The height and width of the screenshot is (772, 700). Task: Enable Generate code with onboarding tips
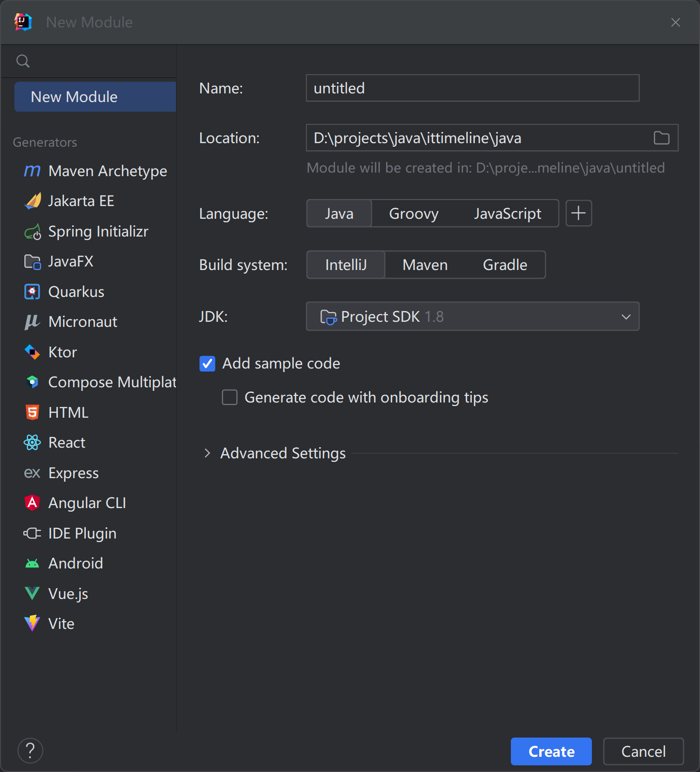click(230, 397)
